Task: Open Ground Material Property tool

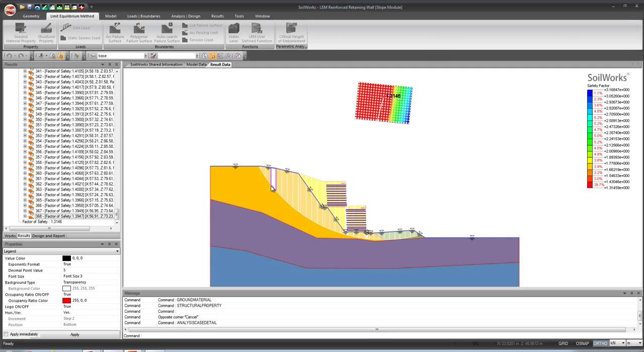Action: [21, 33]
